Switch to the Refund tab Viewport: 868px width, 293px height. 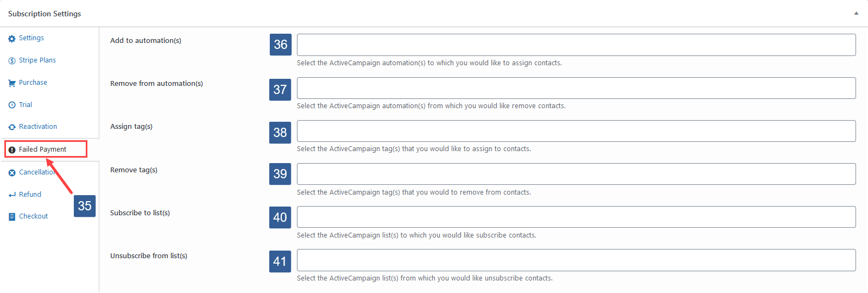pos(30,195)
